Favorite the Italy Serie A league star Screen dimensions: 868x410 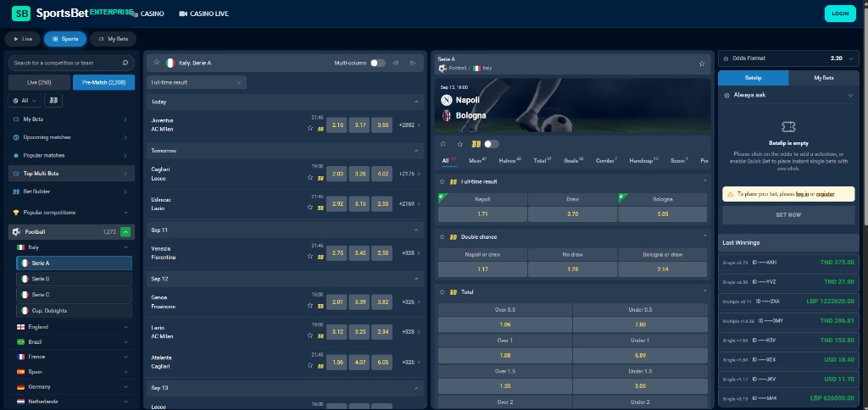pyautogui.click(x=157, y=63)
